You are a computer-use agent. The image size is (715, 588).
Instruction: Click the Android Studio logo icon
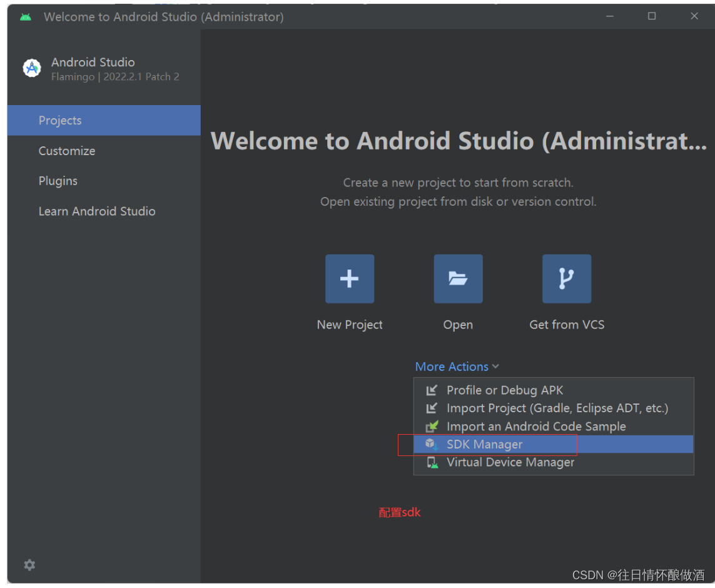(x=32, y=68)
